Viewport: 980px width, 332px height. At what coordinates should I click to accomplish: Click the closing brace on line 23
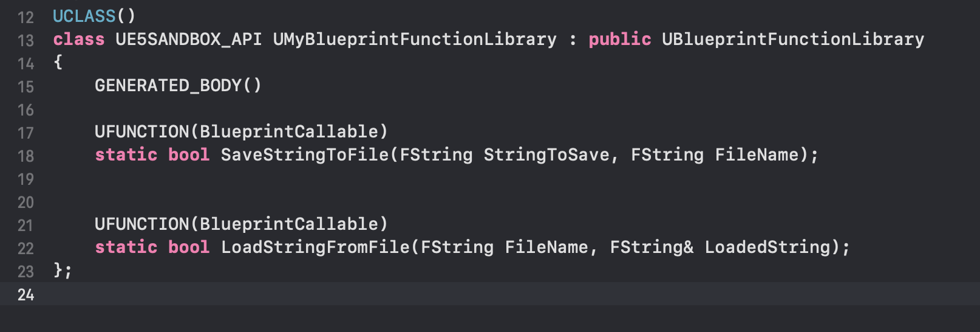pos(58,270)
